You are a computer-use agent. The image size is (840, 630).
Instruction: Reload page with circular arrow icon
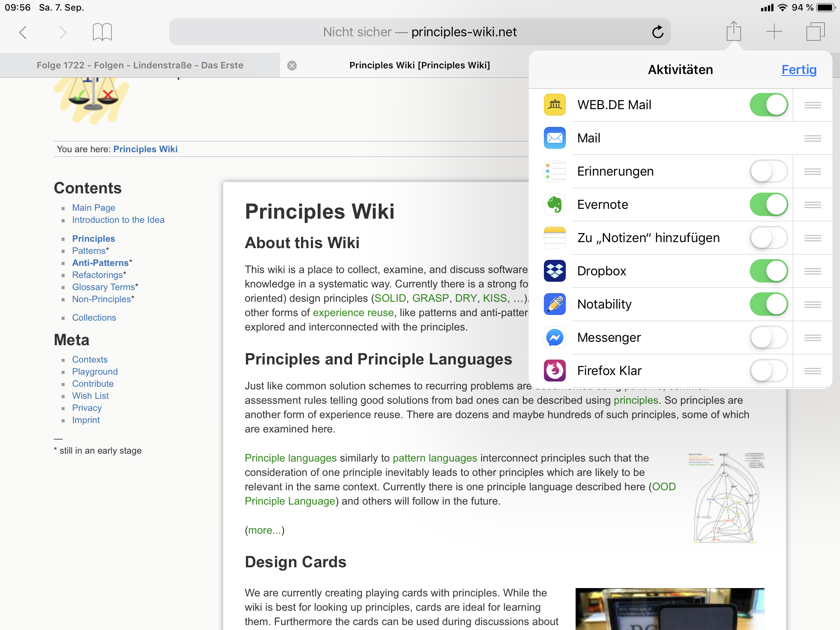click(657, 32)
